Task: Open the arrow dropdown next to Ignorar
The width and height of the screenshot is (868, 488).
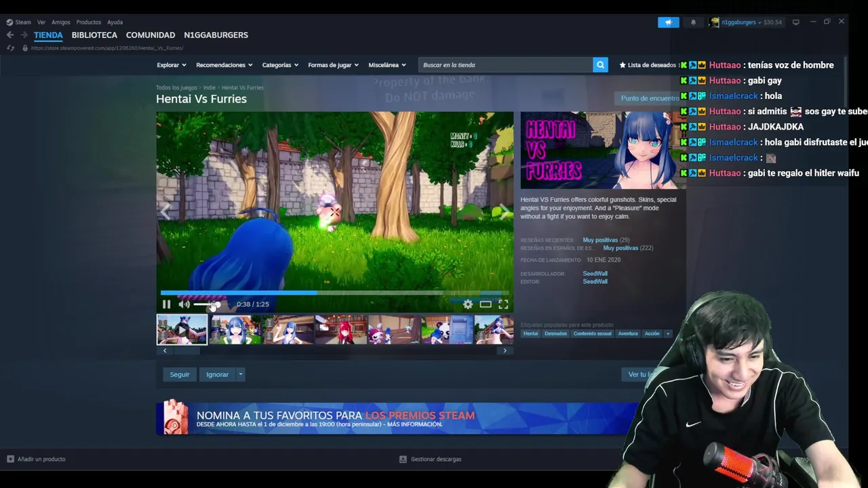Action: click(x=240, y=374)
